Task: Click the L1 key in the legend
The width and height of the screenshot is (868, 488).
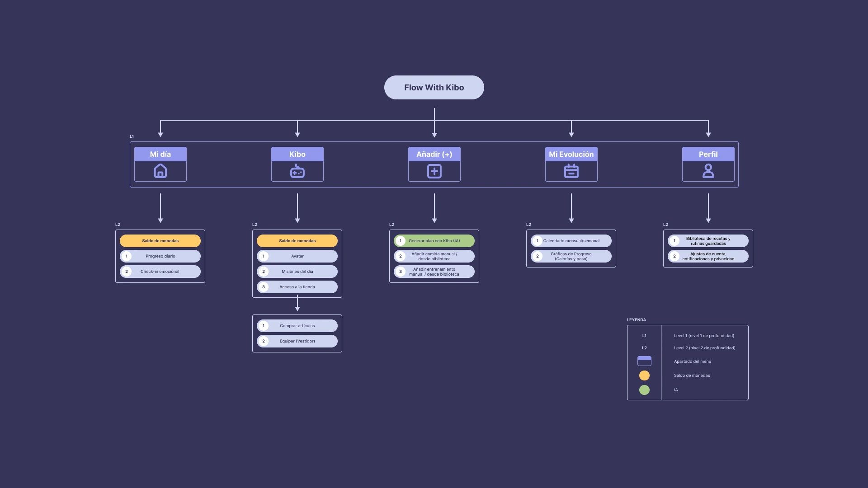Action: [644, 336]
